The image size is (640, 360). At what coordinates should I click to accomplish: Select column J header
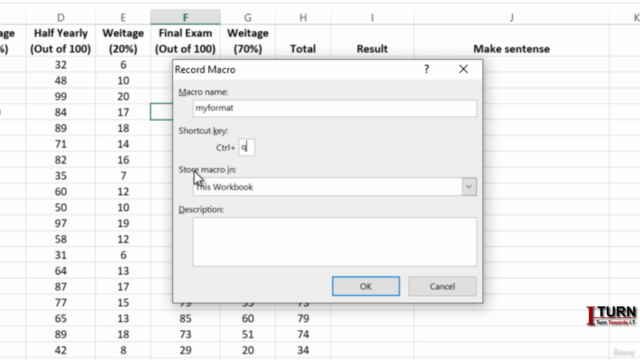511,18
